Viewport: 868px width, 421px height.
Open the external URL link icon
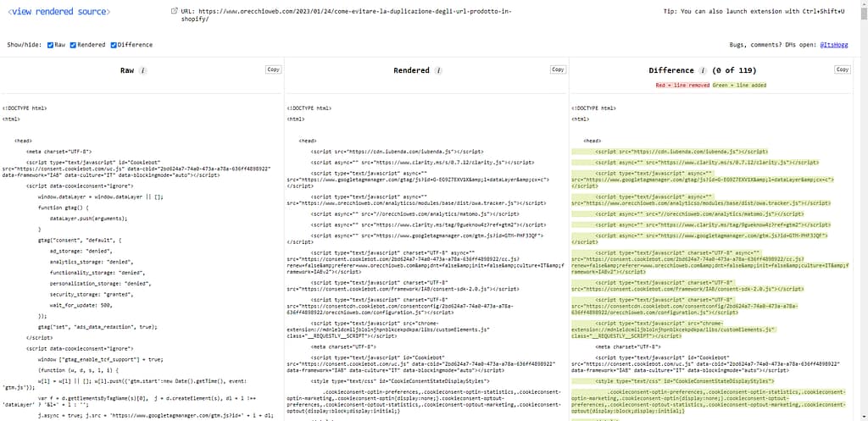pyautogui.click(x=175, y=10)
